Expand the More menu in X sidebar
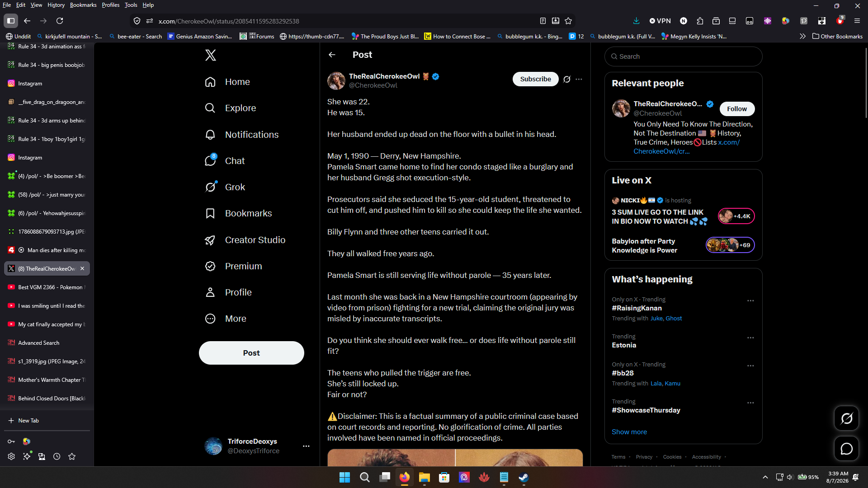868x488 pixels. click(x=226, y=319)
